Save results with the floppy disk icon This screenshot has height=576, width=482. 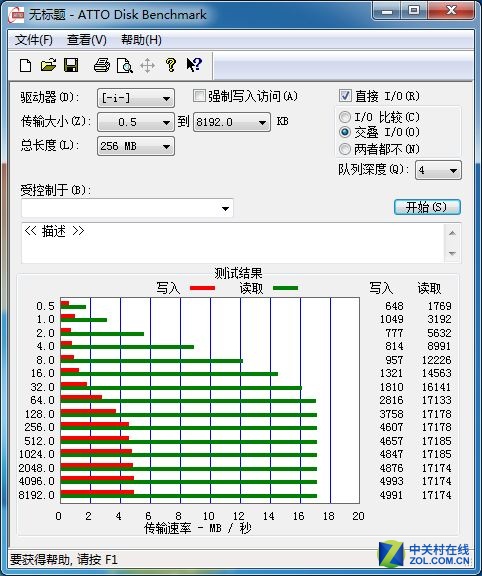(x=71, y=65)
